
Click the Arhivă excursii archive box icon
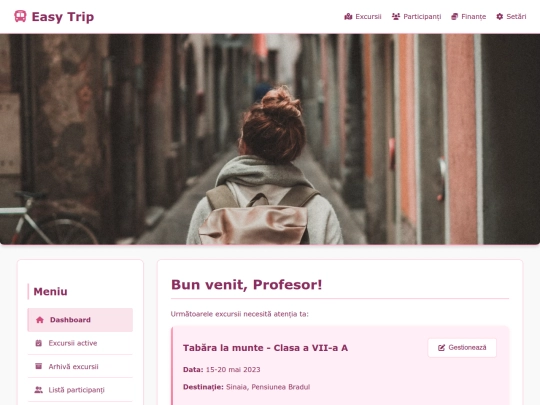tap(39, 366)
